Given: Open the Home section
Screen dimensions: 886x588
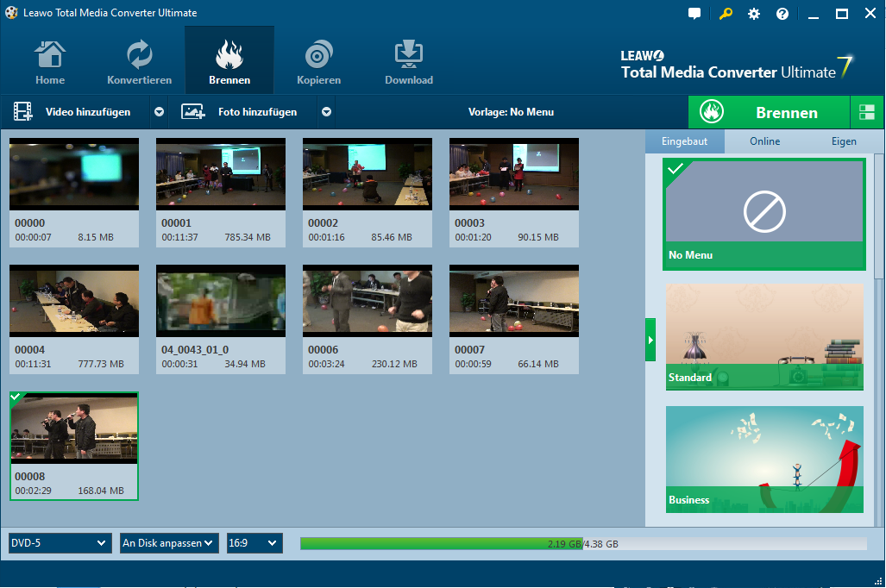Looking at the screenshot, I should [x=50, y=62].
